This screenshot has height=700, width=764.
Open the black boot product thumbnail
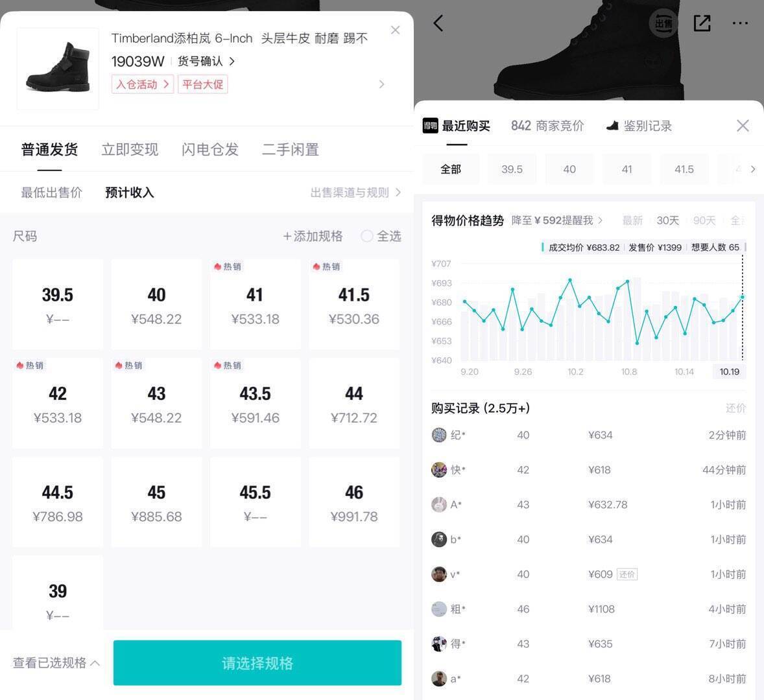click(x=58, y=68)
